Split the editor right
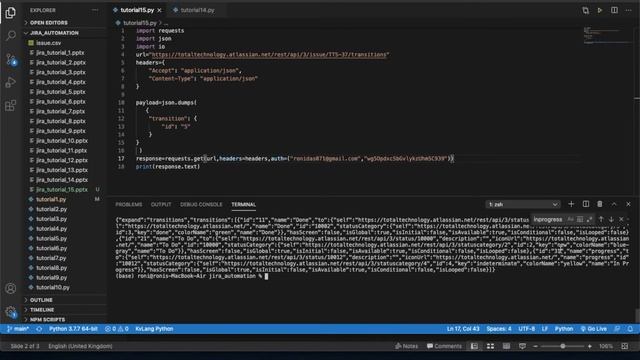 coord(614,10)
